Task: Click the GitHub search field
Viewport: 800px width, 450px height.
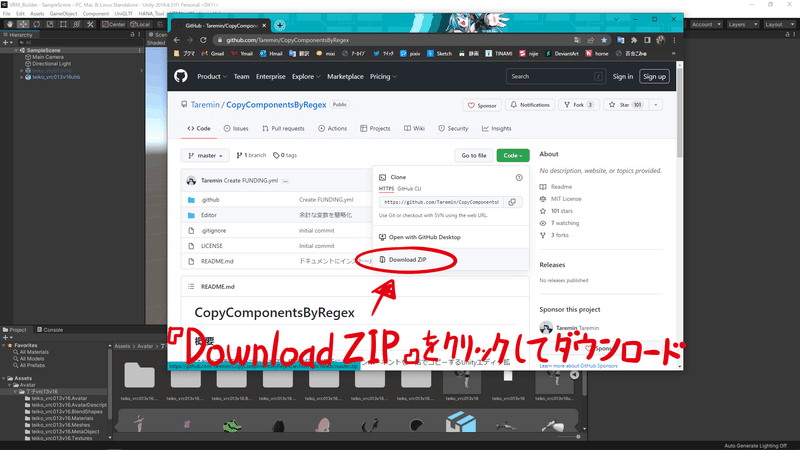Action: (x=556, y=77)
